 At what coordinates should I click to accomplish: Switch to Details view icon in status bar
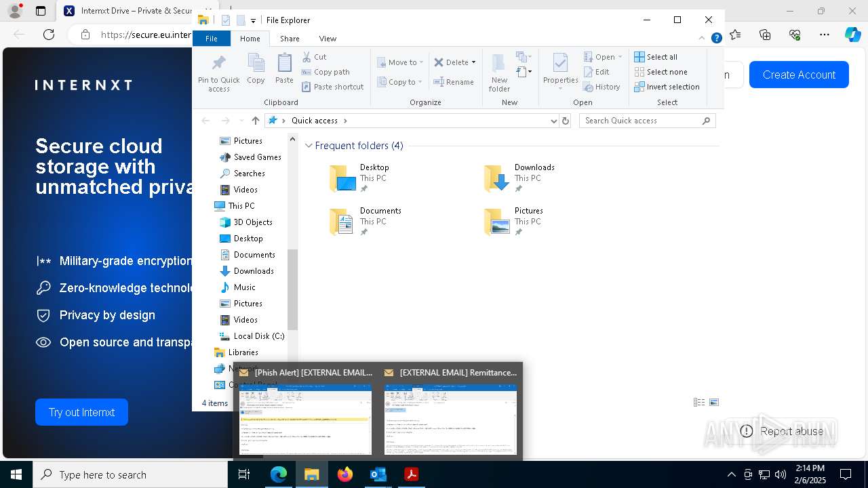click(x=699, y=403)
